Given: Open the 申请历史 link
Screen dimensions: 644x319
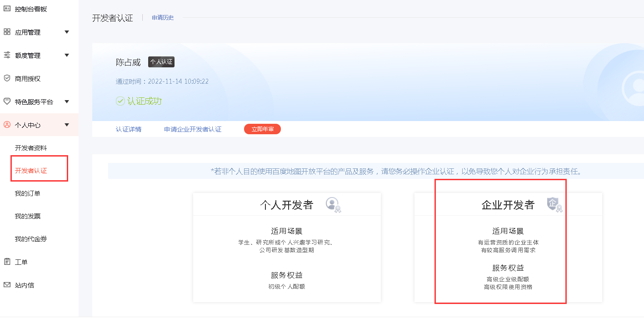Looking at the screenshot, I should point(163,18).
